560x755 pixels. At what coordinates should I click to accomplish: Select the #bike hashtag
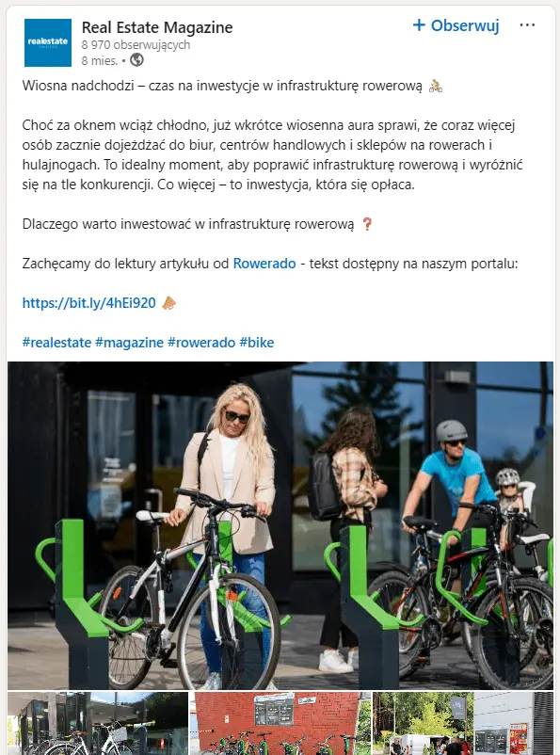(257, 343)
